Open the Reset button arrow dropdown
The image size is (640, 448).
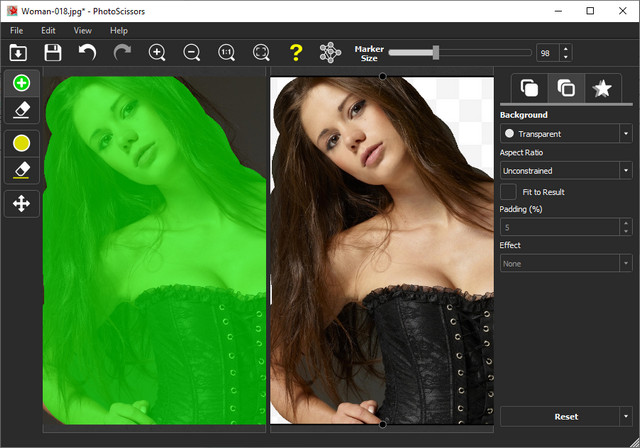[x=625, y=416]
